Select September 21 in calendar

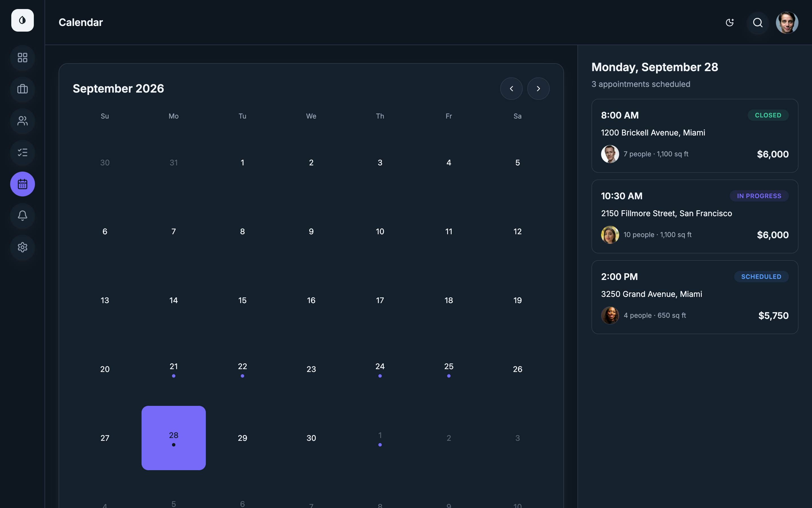tap(173, 369)
